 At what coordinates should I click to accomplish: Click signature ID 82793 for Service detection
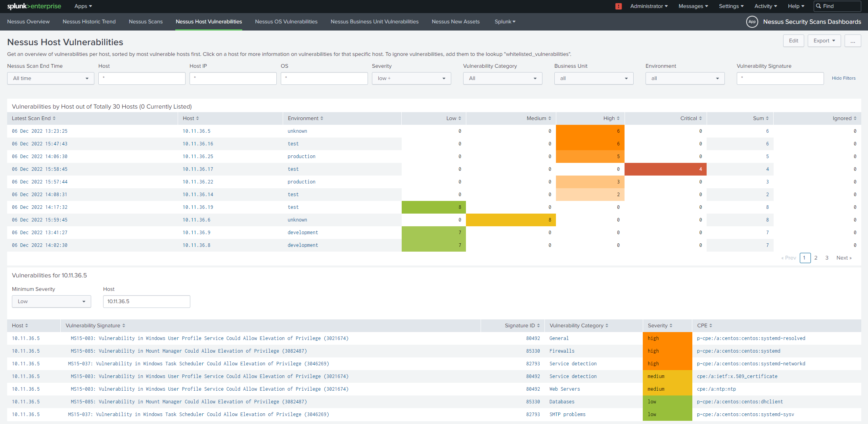(x=533, y=364)
